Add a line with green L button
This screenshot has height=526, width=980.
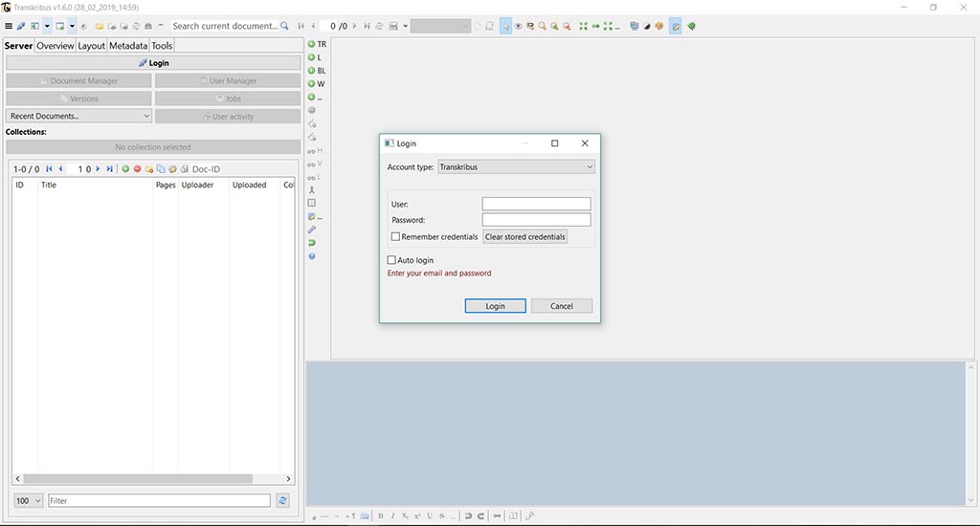pyautogui.click(x=314, y=57)
